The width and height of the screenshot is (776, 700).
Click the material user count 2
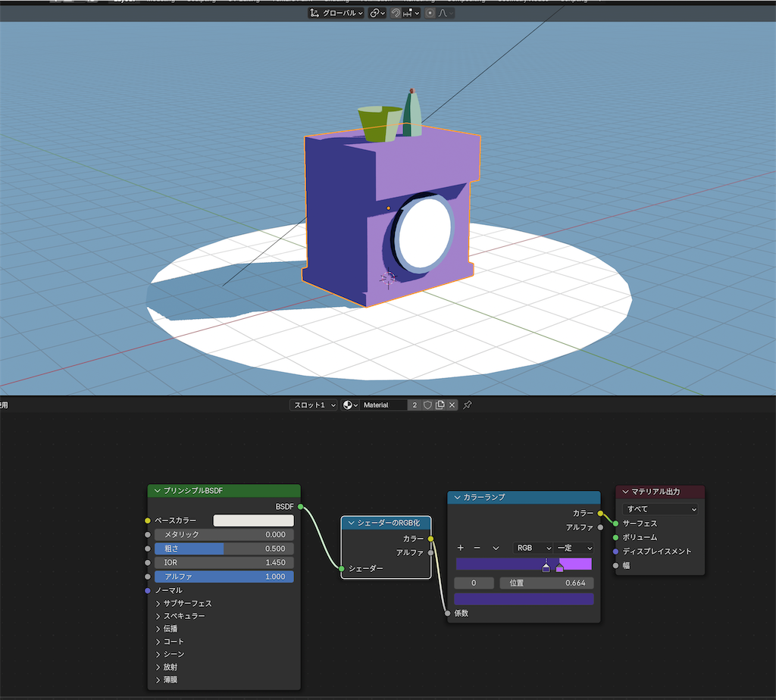pos(415,405)
